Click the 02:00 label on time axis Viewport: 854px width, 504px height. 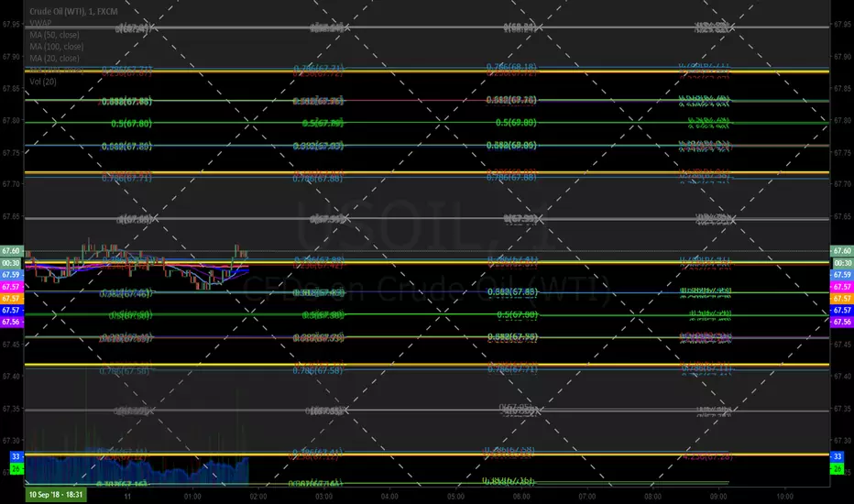point(258,497)
